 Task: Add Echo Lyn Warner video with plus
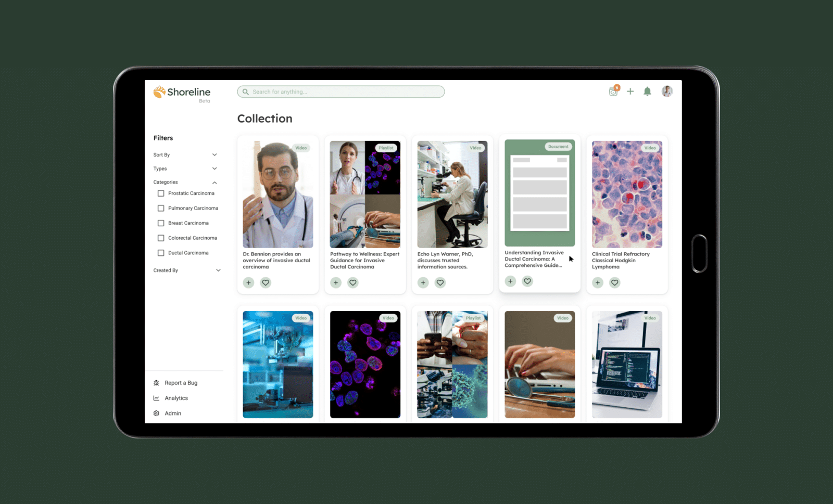(423, 283)
